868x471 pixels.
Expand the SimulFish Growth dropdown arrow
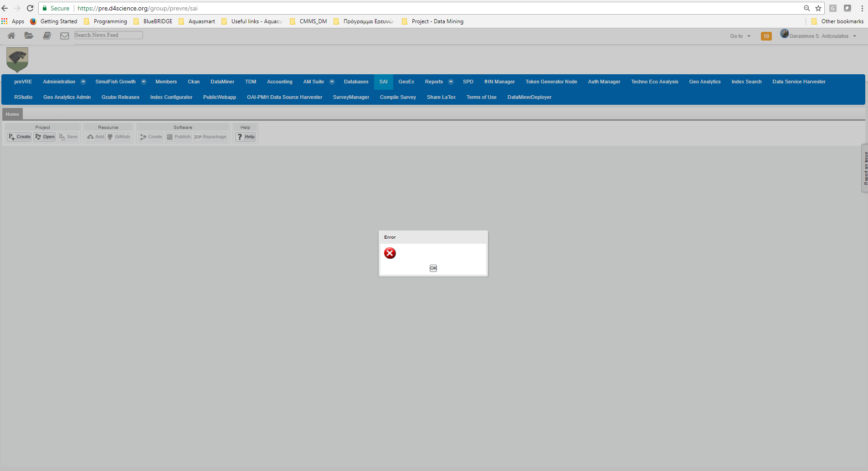pos(144,82)
